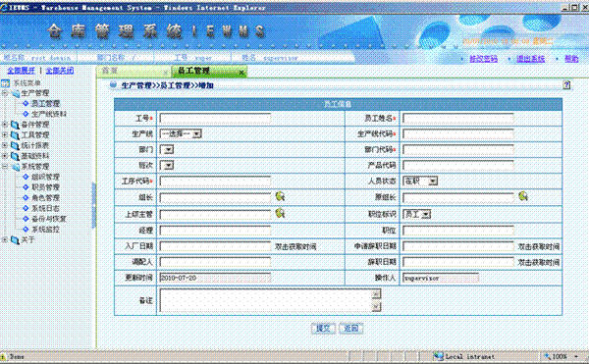Click the 备注 scrollbar up arrow
Image resolution: width=589 pixels, height=364 pixels.
tap(376, 293)
